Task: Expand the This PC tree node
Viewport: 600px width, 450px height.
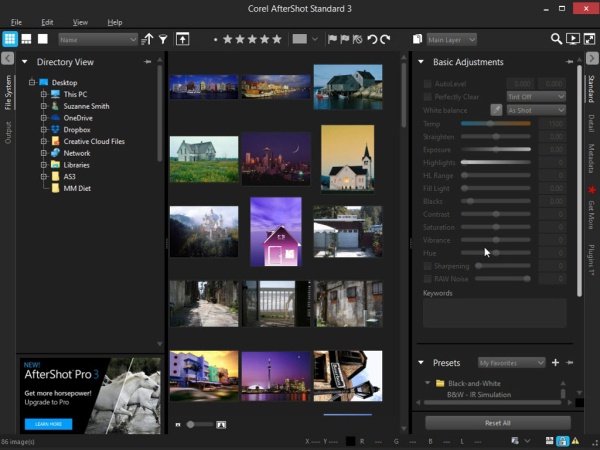Action: coord(44,94)
